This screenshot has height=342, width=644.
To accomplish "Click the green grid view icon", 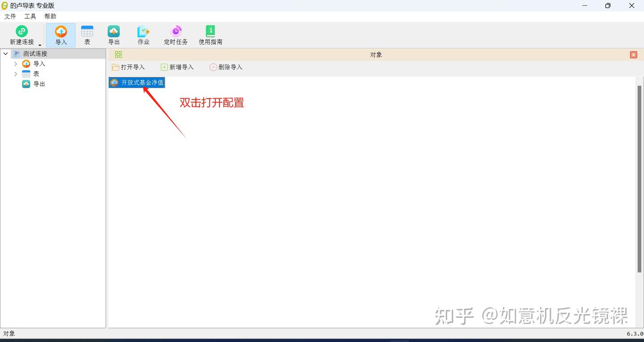I will coord(118,55).
